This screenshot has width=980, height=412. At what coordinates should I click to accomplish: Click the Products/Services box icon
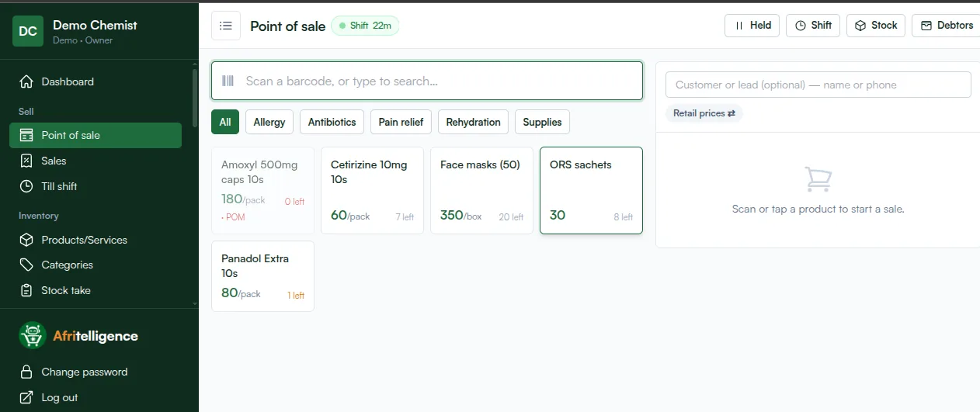tap(26, 240)
